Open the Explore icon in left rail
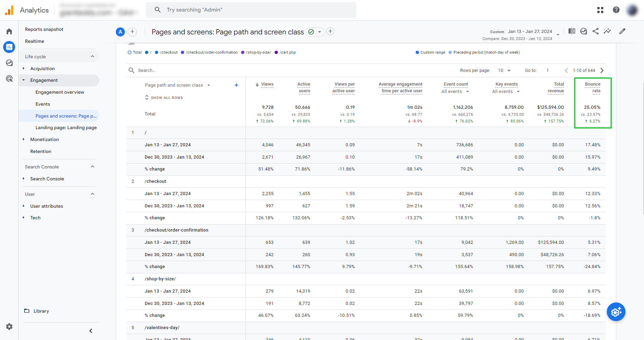Viewport: 644px width, 340px height. click(9, 63)
